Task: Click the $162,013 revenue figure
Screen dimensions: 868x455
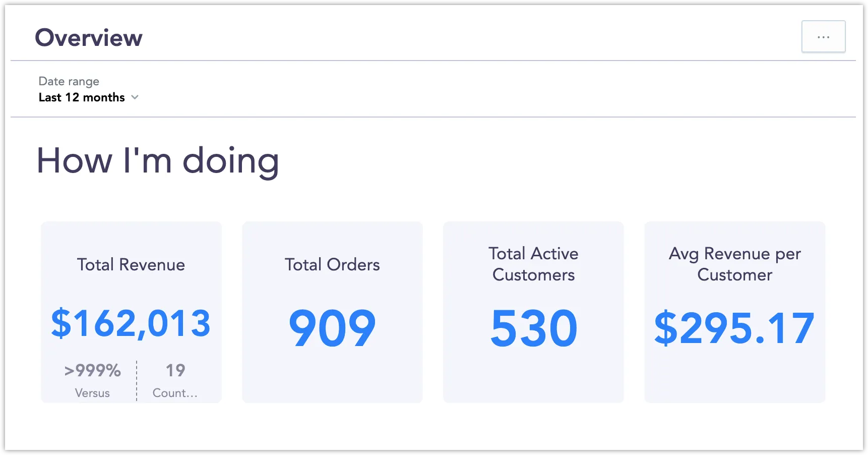Action: pos(130,323)
